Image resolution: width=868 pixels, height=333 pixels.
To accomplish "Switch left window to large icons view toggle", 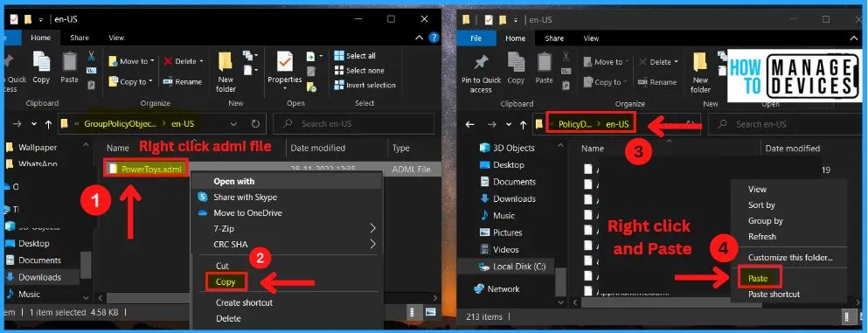I will pyautogui.click(x=430, y=312).
